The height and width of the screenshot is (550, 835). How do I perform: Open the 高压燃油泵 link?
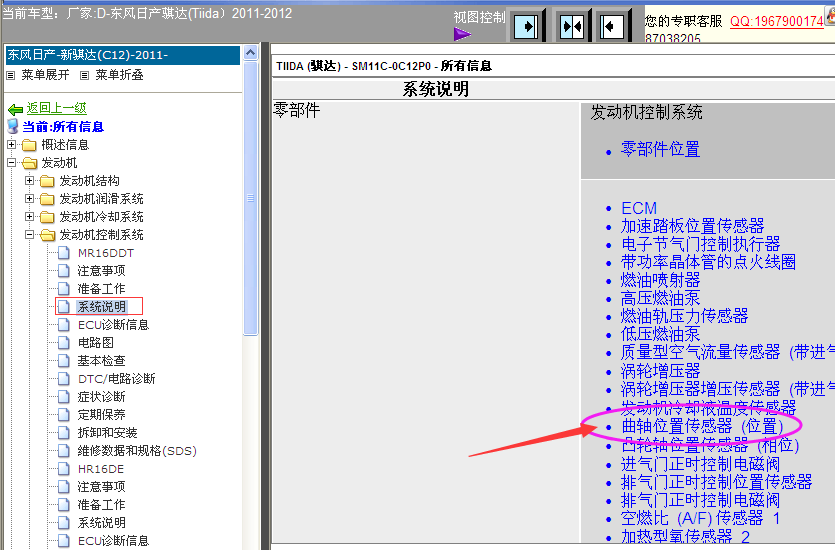click(x=660, y=298)
